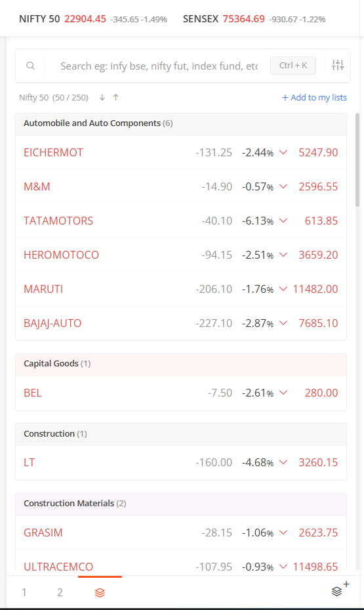Open the marketwatch filter settings icon
This screenshot has width=364, height=610.
pos(338,66)
